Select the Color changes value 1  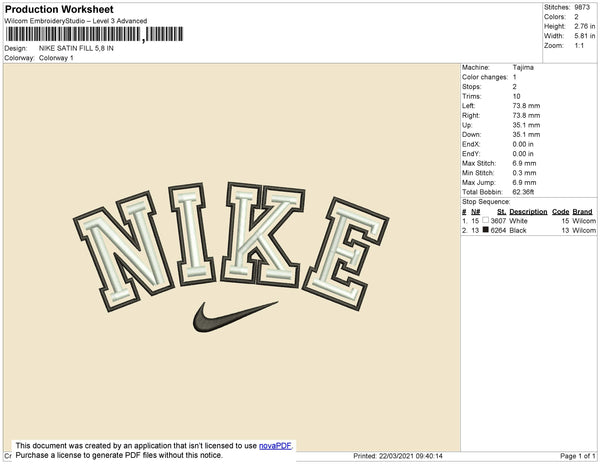[x=515, y=77]
